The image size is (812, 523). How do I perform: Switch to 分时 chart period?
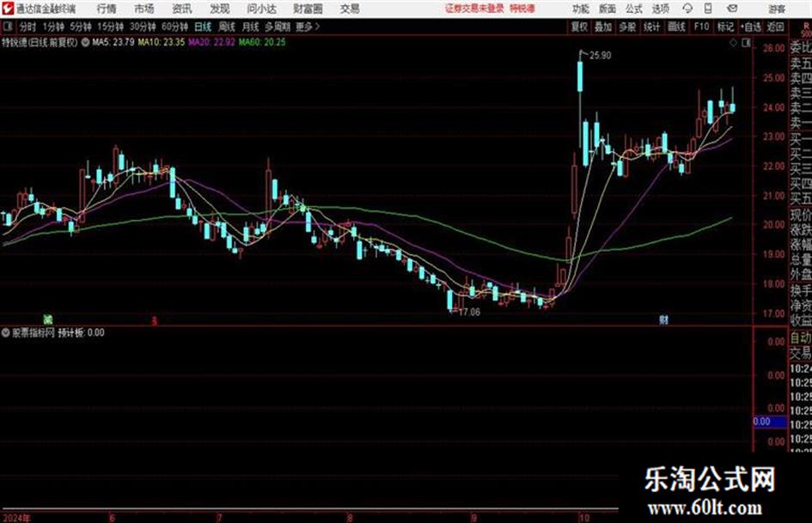28,27
